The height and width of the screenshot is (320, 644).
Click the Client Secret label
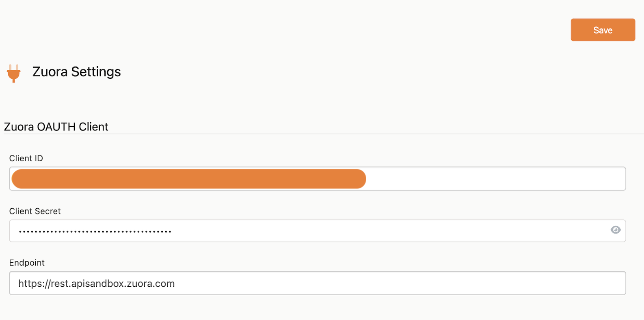(x=35, y=211)
